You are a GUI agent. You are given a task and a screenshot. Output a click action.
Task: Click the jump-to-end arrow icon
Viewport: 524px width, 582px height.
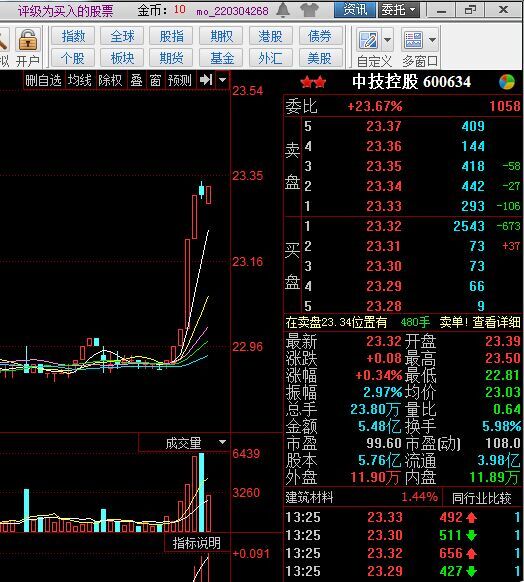pos(206,79)
